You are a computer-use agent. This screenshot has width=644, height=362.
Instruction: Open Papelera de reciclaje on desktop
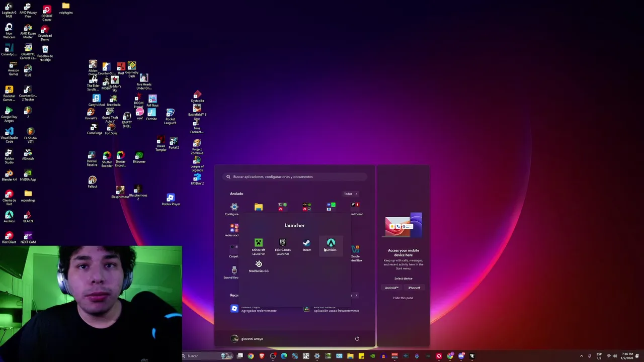(45, 53)
